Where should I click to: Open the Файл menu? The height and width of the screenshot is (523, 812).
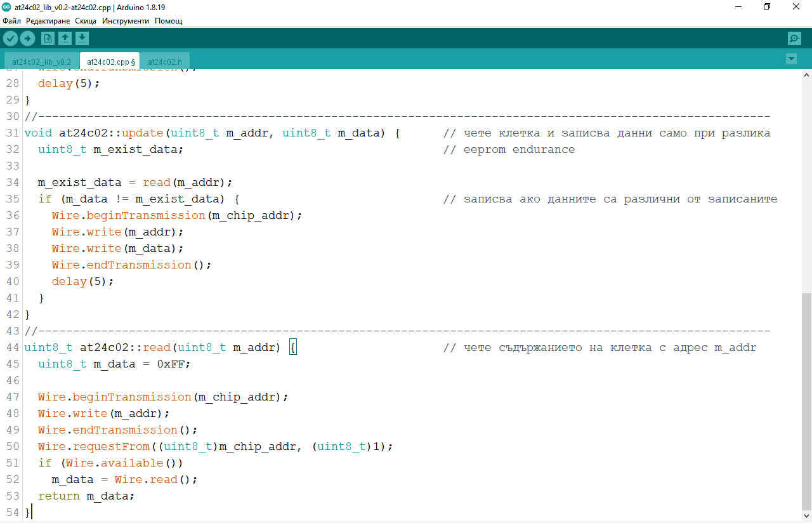pos(11,21)
